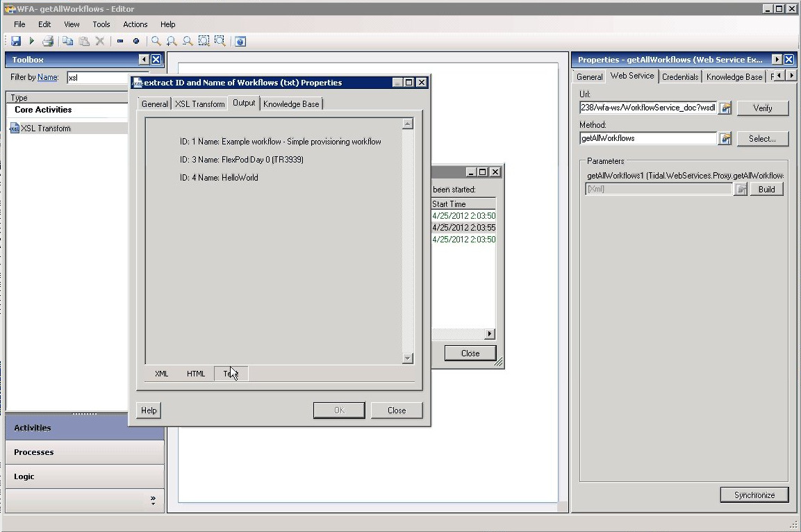This screenshot has height=532, width=801.
Task: Click Close button in Properties dialog
Action: (397, 410)
